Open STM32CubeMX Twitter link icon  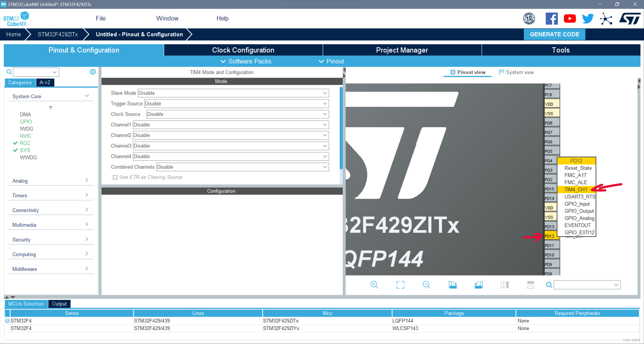coord(588,18)
